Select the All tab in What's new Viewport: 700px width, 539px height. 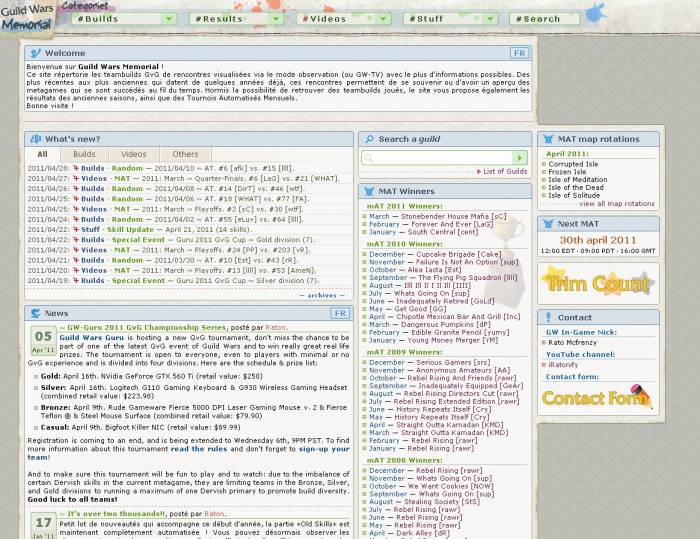tap(42, 154)
